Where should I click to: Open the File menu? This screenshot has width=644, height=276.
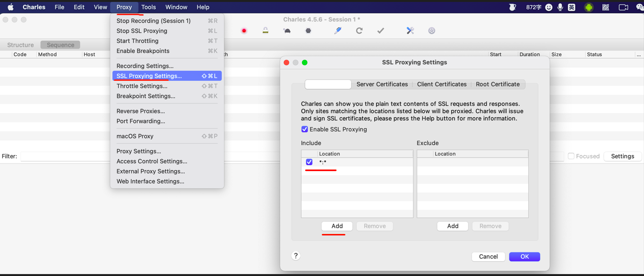tap(60, 7)
